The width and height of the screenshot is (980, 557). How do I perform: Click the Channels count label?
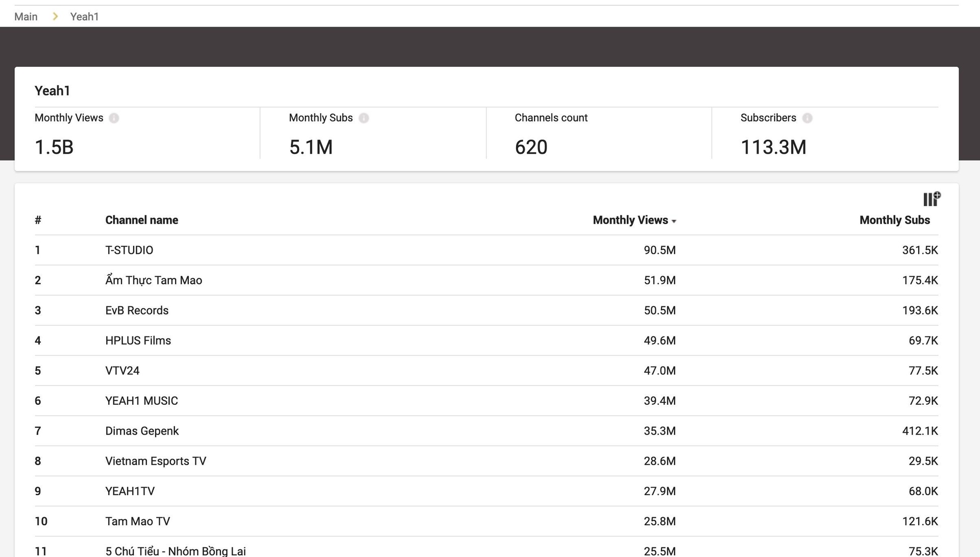(x=551, y=118)
